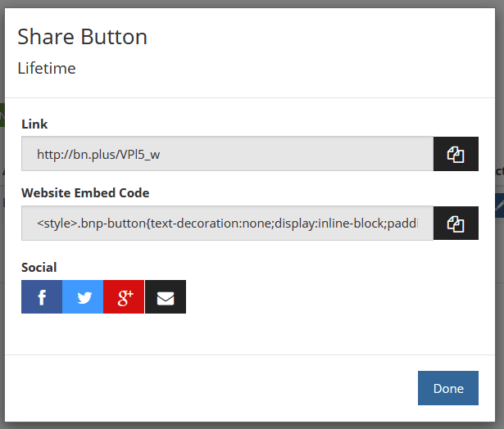Click inside the Link URL field
The image size is (504, 429).
[227, 154]
